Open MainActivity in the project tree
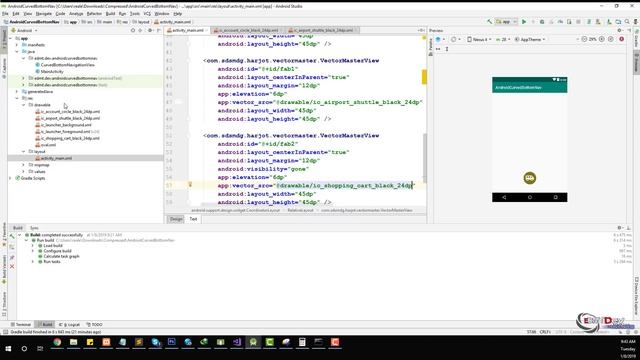Image resolution: width=640 pixels, height=360 pixels. click(x=52, y=71)
